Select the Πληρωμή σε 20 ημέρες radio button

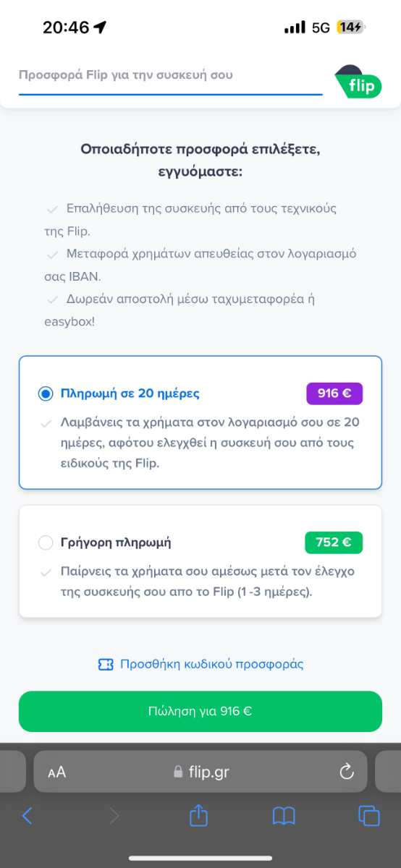click(46, 394)
